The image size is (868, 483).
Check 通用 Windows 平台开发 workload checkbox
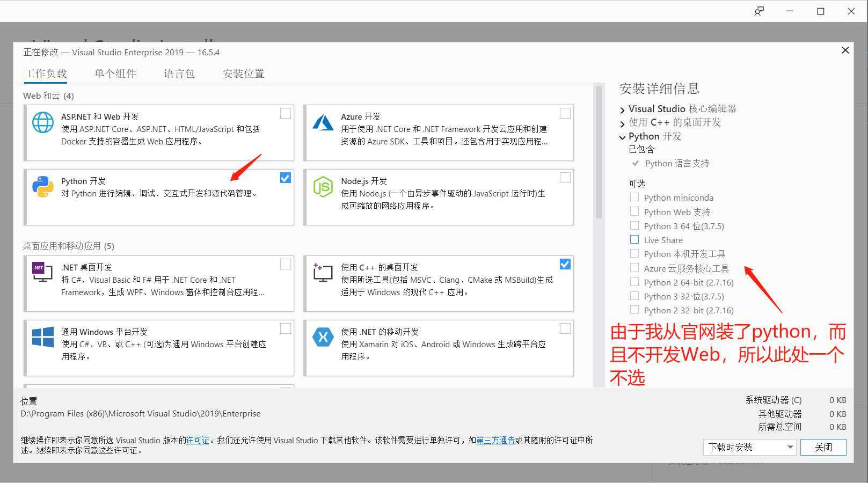(286, 328)
